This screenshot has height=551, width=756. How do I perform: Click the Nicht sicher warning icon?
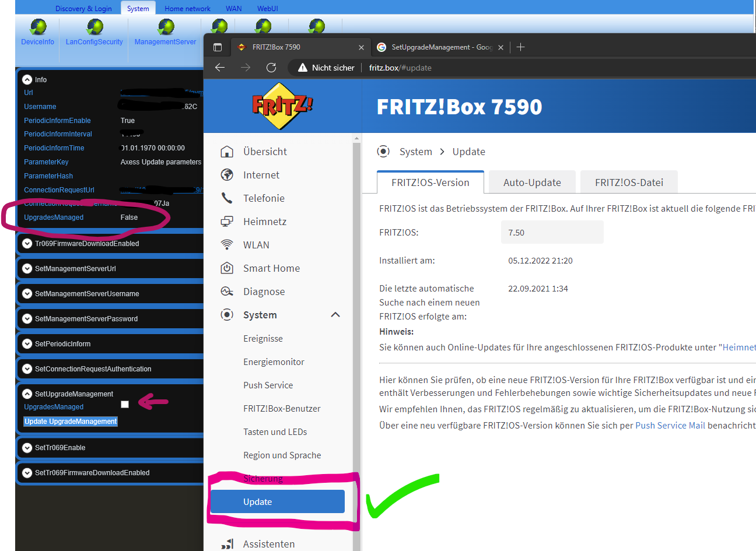[x=302, y=68]
